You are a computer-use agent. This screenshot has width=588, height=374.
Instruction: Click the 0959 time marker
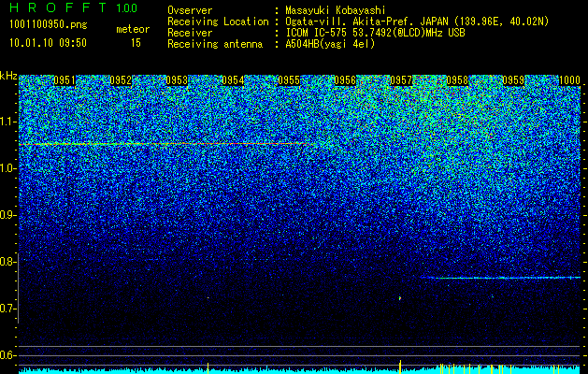point(513,80)
